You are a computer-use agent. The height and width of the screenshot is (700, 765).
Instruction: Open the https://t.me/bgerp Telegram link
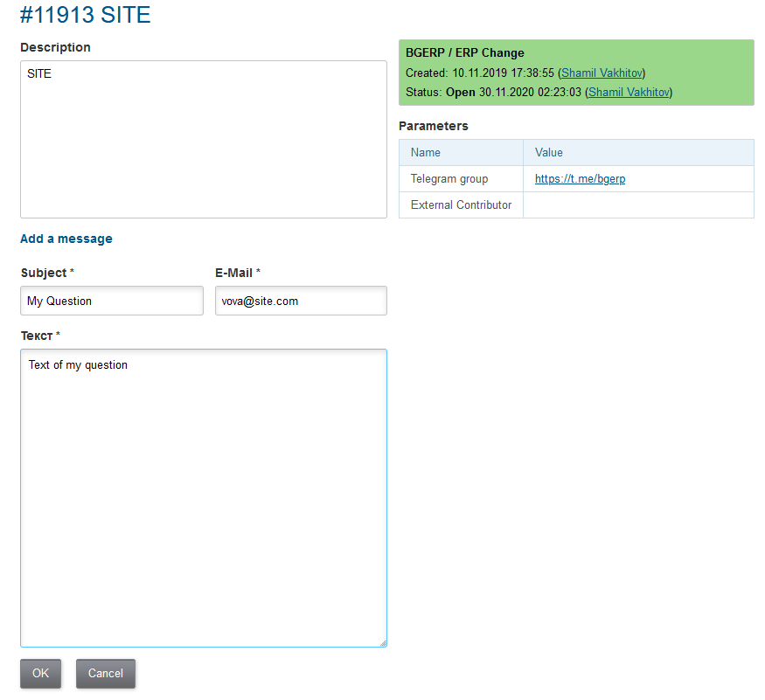[580, 179]
